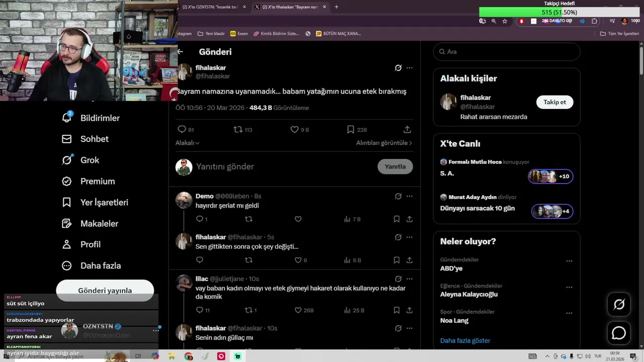
Task: Open account options for OZNTSTN profile
Action: coord(156,330)
